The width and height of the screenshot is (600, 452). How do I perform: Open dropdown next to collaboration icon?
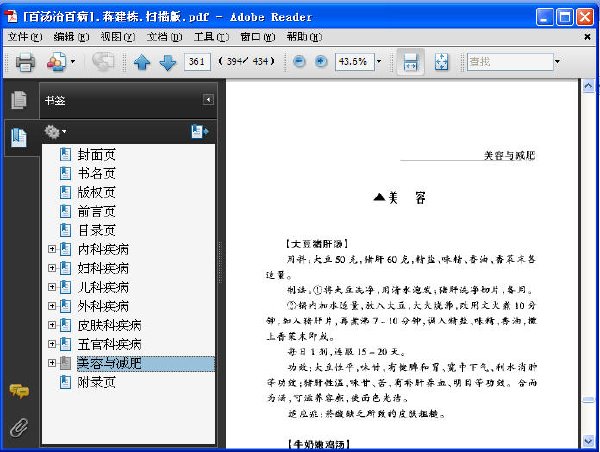click(x=73, y=61)
